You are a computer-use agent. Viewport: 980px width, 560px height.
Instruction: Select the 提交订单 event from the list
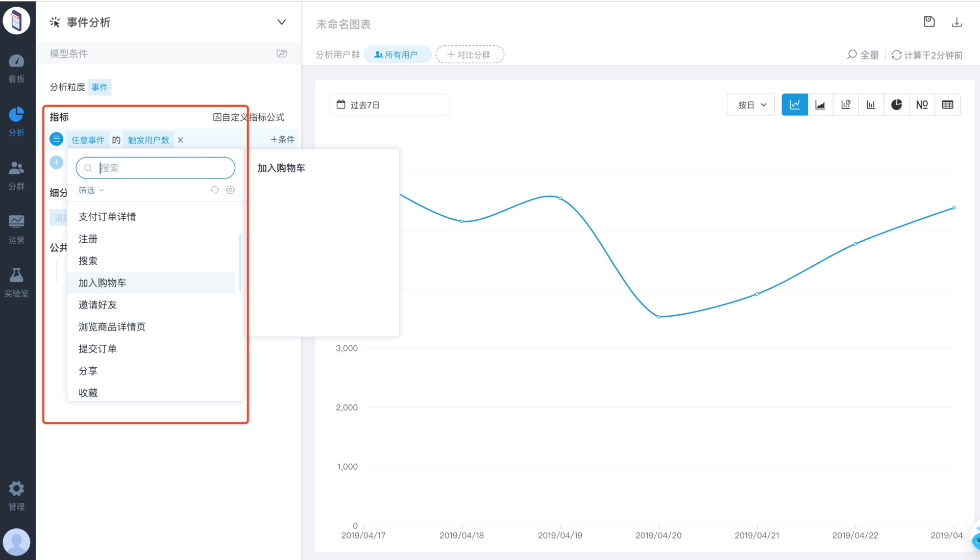pos(97,348)
